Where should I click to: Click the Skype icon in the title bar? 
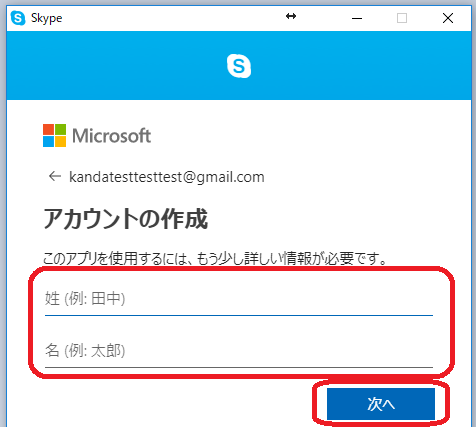(x=18, y=18)
